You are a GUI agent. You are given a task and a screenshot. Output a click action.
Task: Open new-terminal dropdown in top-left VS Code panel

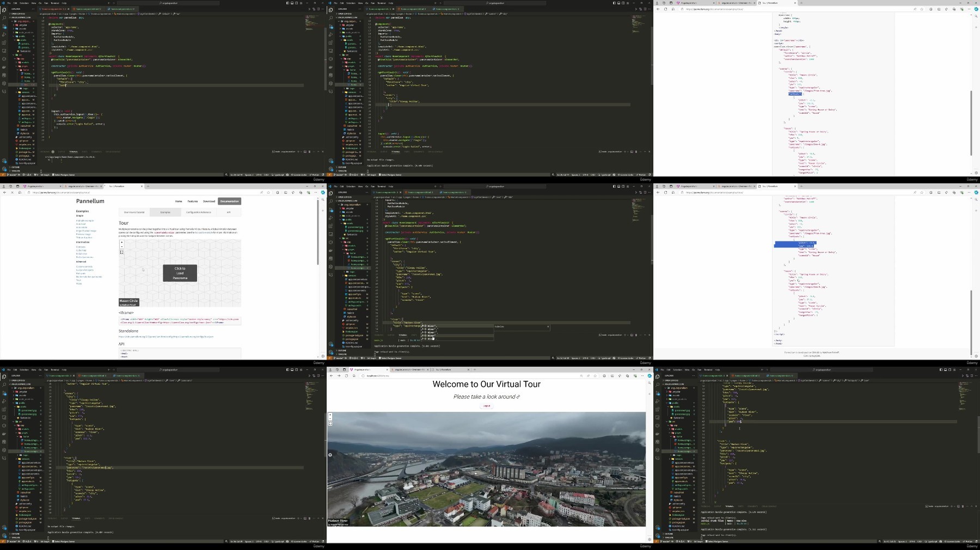[x=301, y=152]
